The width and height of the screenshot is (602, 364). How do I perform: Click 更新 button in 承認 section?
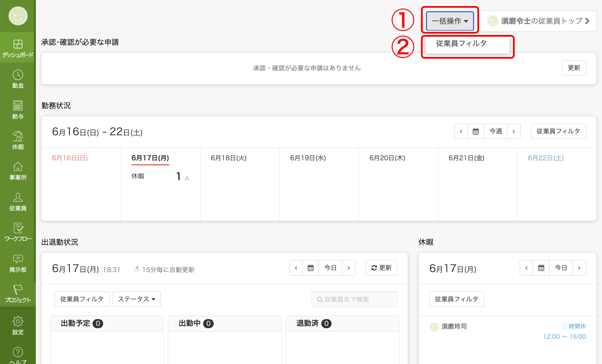click(x=574, y=68)
